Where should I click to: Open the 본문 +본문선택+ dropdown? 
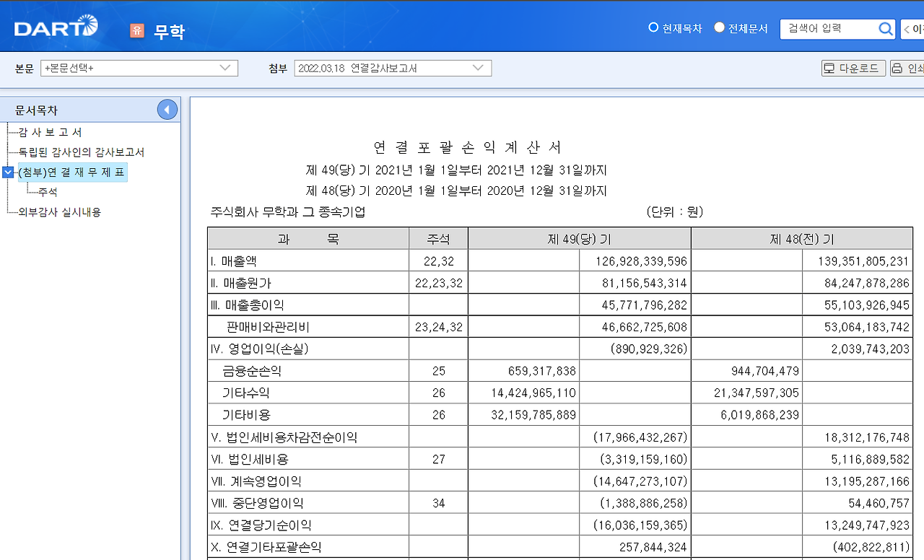pyautogui.click(x=139, y=68)
